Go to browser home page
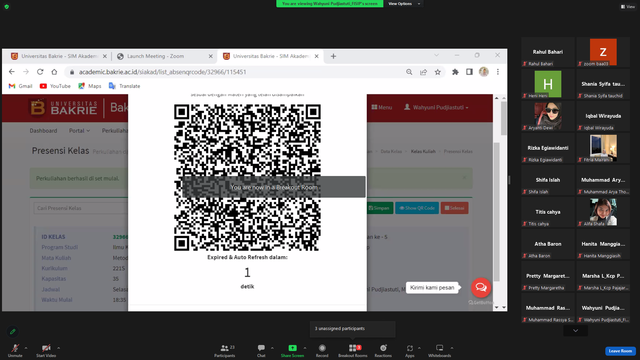 [54, 72]
